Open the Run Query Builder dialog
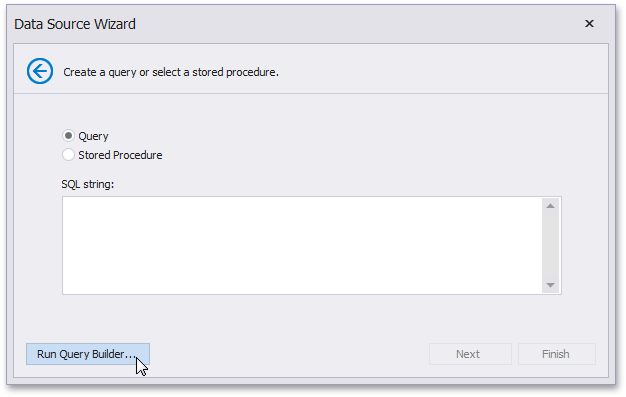 (88, 354)
